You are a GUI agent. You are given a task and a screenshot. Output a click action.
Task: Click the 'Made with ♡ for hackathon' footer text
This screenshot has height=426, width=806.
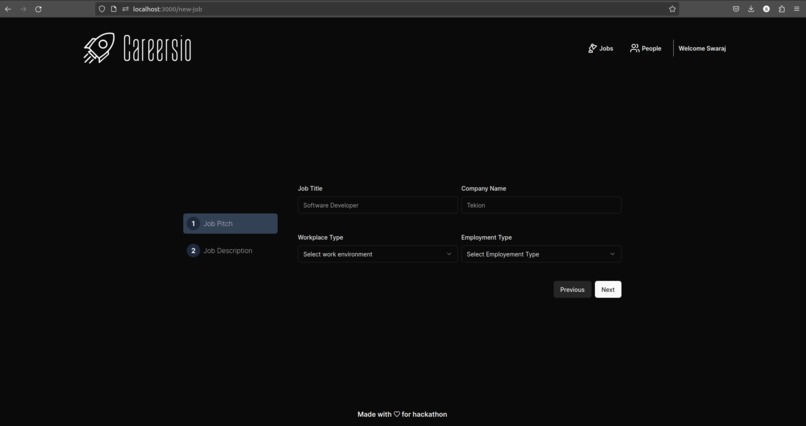click(402, 414)
